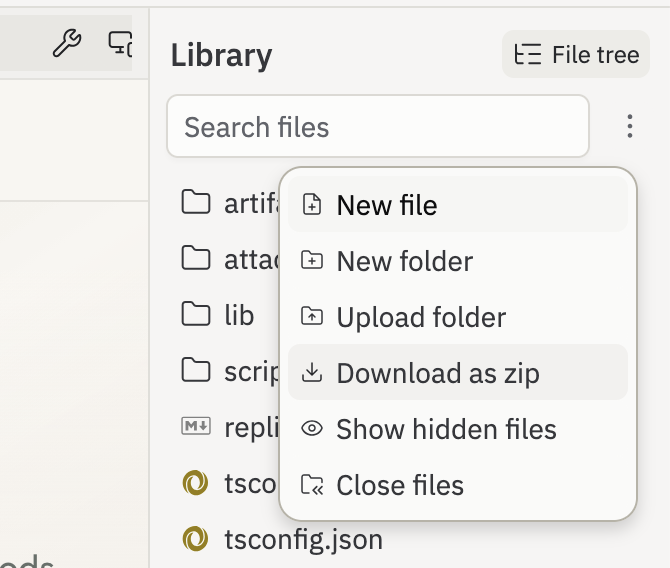Viewport: 670px width, 568px height.
Task: Click the markdown file icon in the list
Action: pos(196,426)
